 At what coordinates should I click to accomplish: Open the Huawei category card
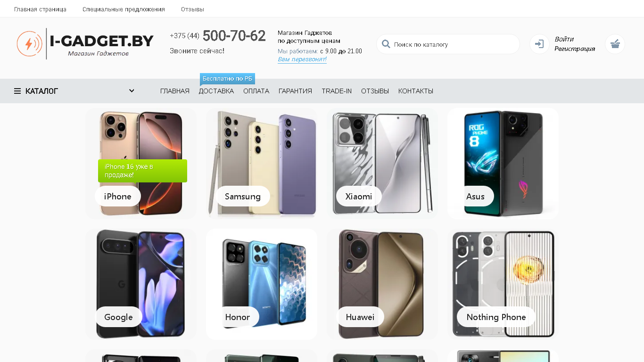tap(382, 284)
